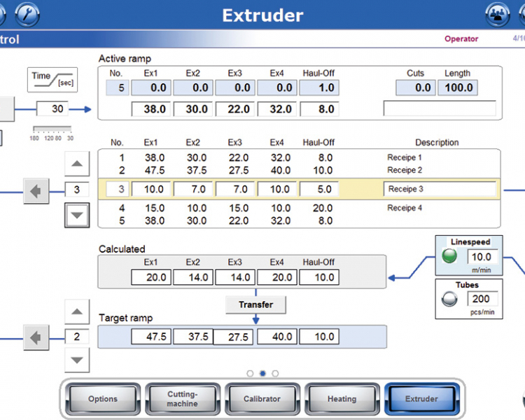Viewport: 525px width, 420px height.
Task: Switch to the Heating tab
Action: pyautogui.click(x=342, y=399)
